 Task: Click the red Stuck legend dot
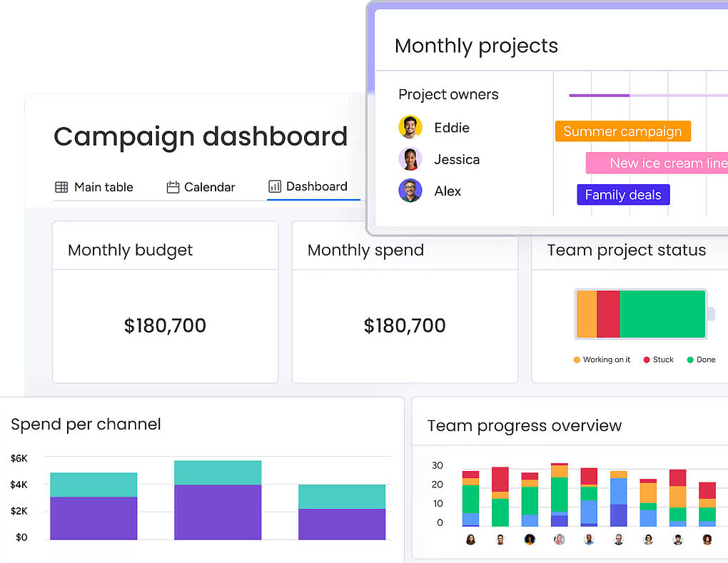[x=647, y=360]
